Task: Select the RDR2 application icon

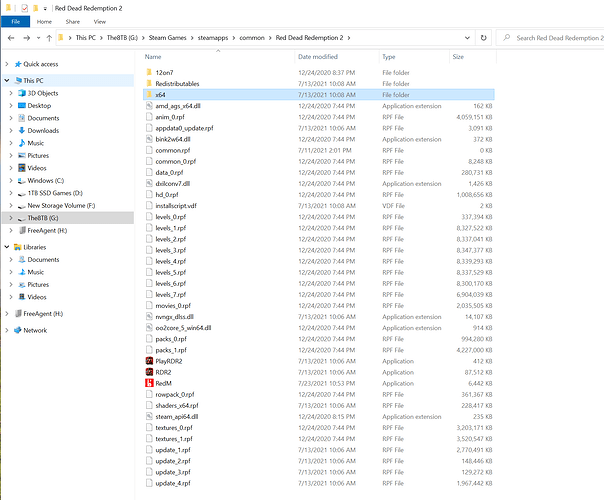Action: 149,372
